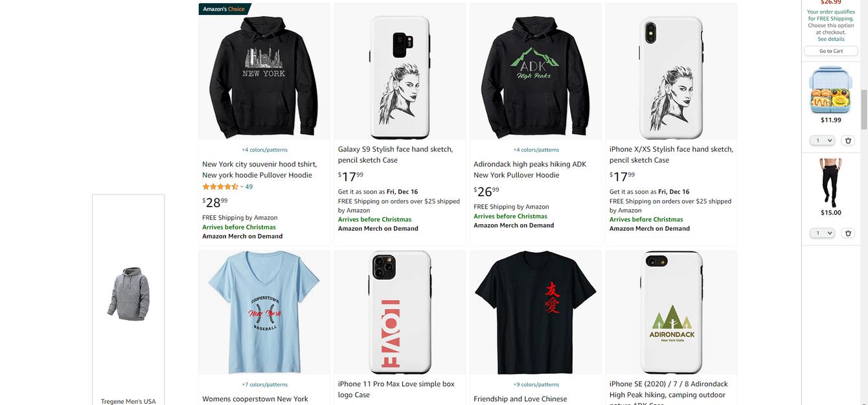The width and height of the screenshot is (868, 405).
Task: Open black pants quantity dropdown
Action: click(822, 233)
